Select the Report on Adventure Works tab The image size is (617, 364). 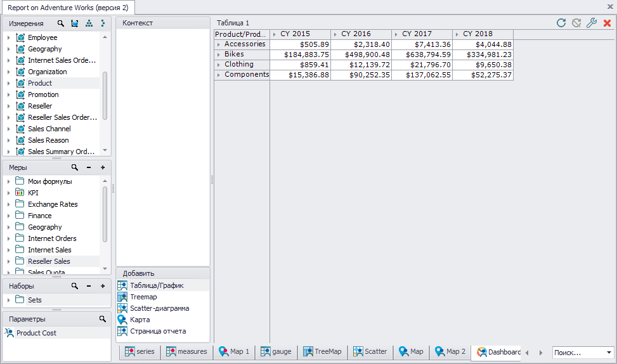68,8
